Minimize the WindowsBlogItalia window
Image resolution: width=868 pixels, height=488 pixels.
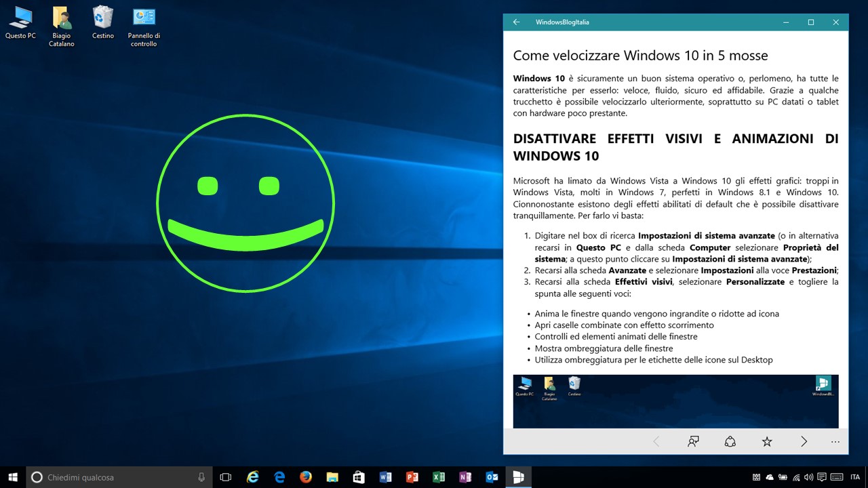(x=785, y=22)
